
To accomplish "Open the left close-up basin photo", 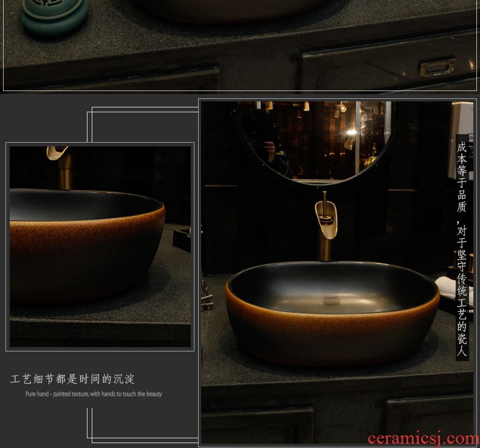I will pyautogui.click(x=100, y=246).
